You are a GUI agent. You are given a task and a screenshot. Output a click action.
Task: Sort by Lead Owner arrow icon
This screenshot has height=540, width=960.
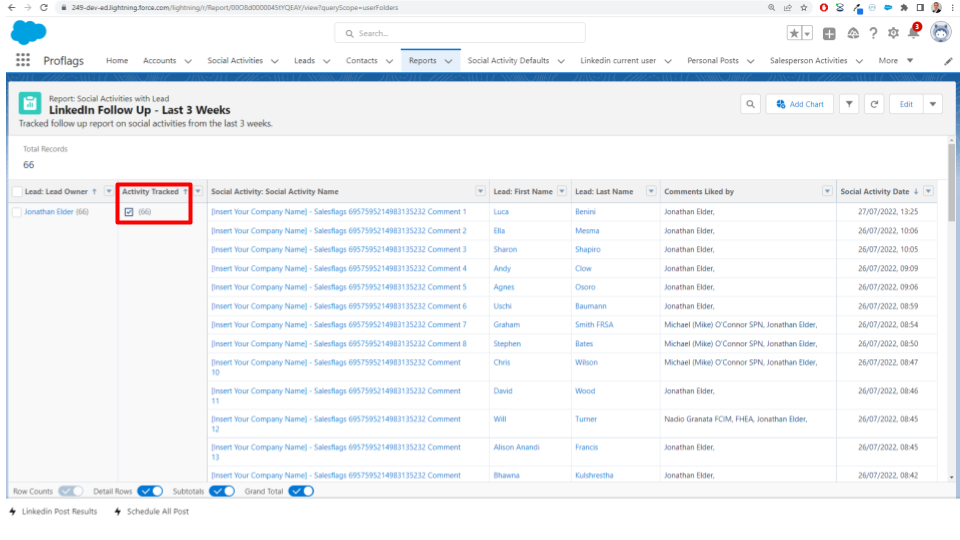click(x=94, y=192)
